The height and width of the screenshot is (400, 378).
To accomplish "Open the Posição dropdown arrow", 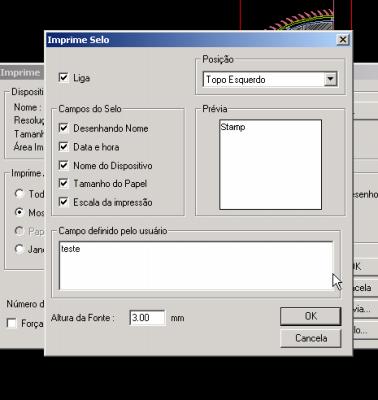I will click(330, 79).
